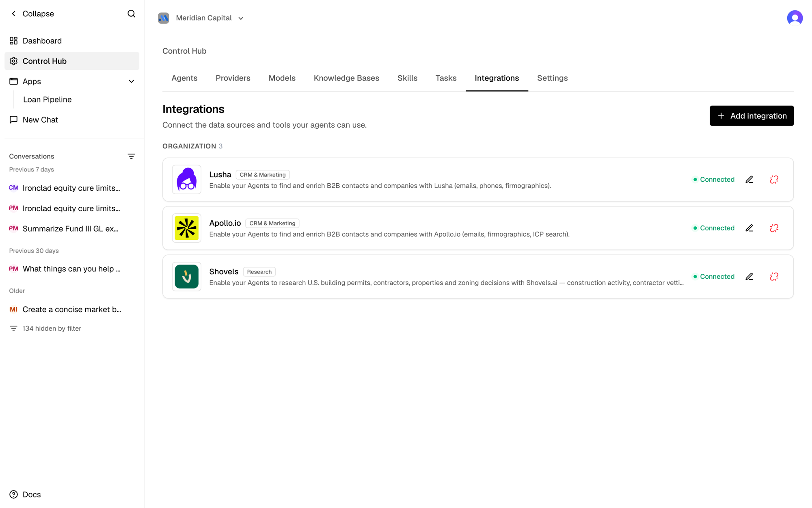Select Control Hub in sidebar

click(72, 61)
